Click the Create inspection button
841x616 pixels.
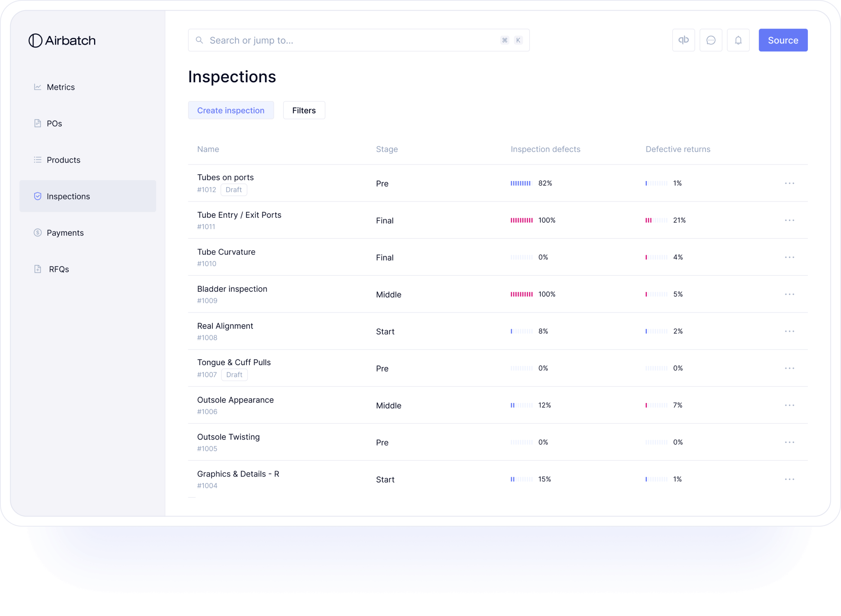tap(231, 110)
